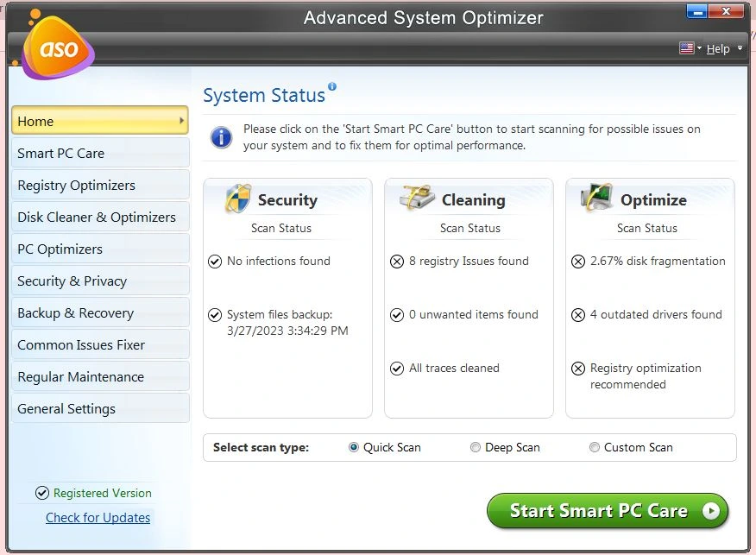The height and width of the screenshot is (555, 756).
Task: Follow the Check for Updates link
Action: point(98,518)
